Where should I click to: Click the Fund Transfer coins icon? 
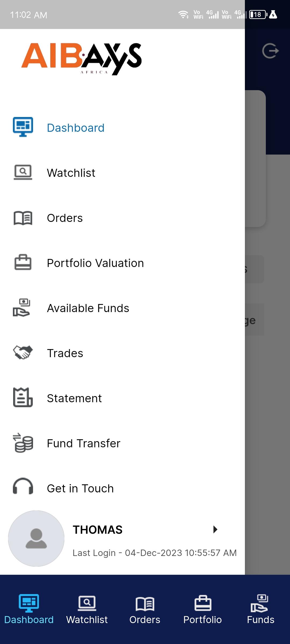tap(23, 443)
